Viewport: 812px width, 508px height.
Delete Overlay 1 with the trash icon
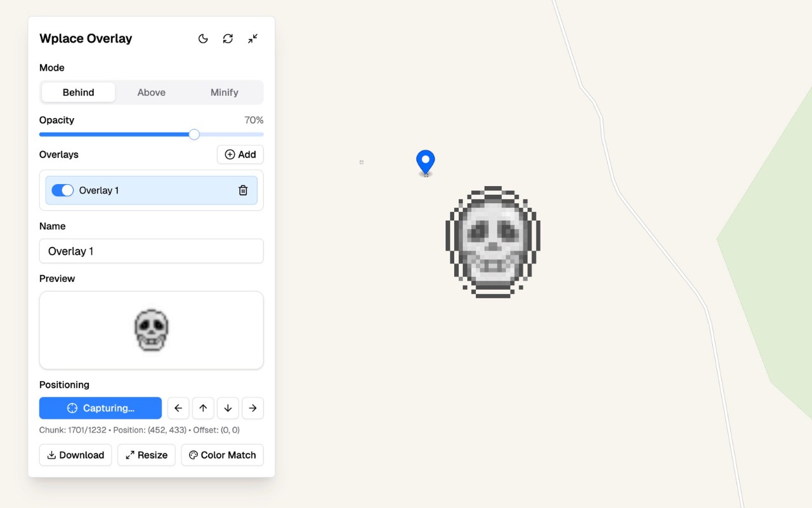243,190
